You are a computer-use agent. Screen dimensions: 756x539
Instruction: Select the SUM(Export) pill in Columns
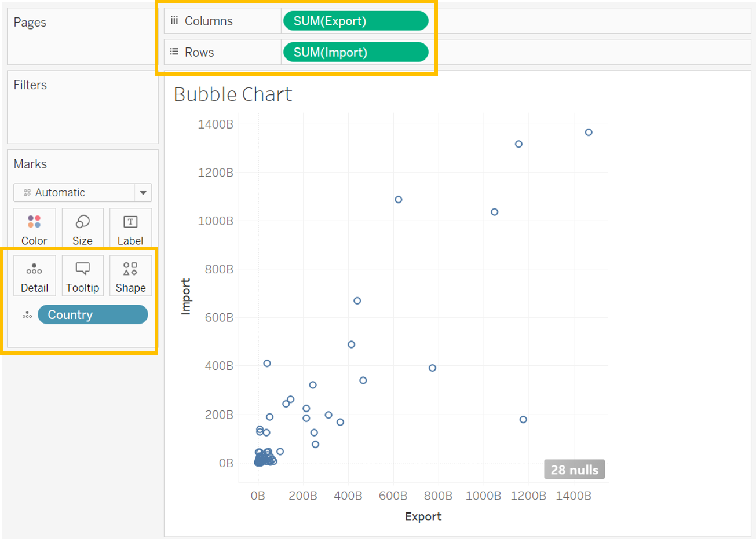click(355, 21)
